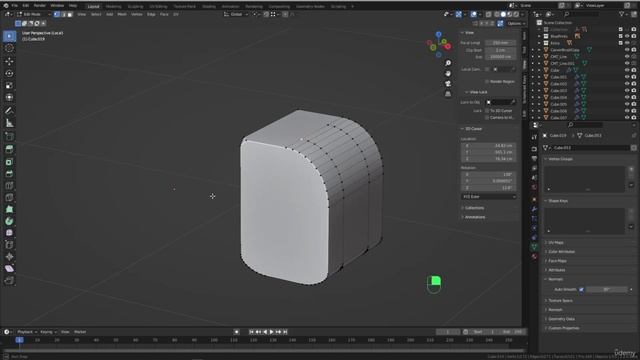640x360 pixels.
Task: Open the Marker timeline menu
Action: coord(80,332)
